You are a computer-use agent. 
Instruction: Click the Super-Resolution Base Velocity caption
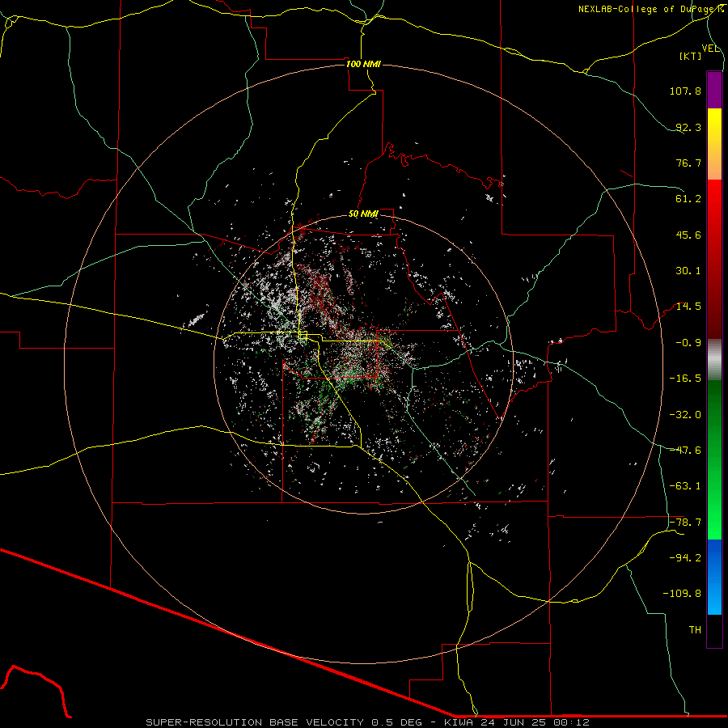point(367,722)
